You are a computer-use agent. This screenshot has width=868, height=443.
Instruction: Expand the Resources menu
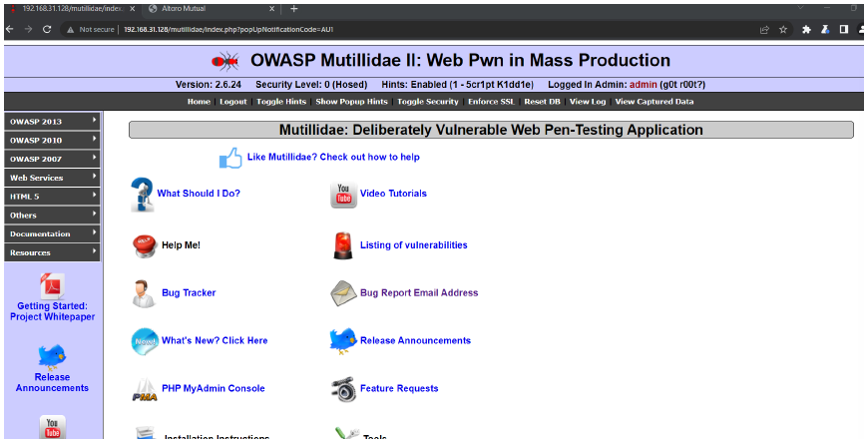(x=52, y=252)
